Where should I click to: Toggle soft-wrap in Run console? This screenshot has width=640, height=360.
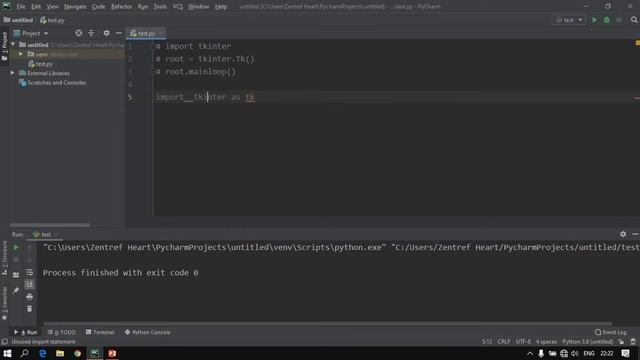pyautogui.click(x=29, y=272)
